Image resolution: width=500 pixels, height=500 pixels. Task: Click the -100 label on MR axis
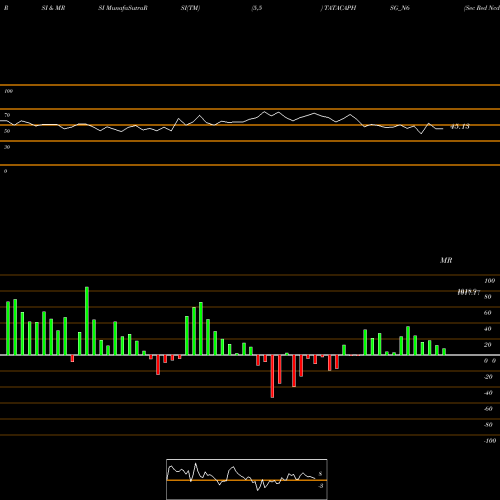click(490, 441)
